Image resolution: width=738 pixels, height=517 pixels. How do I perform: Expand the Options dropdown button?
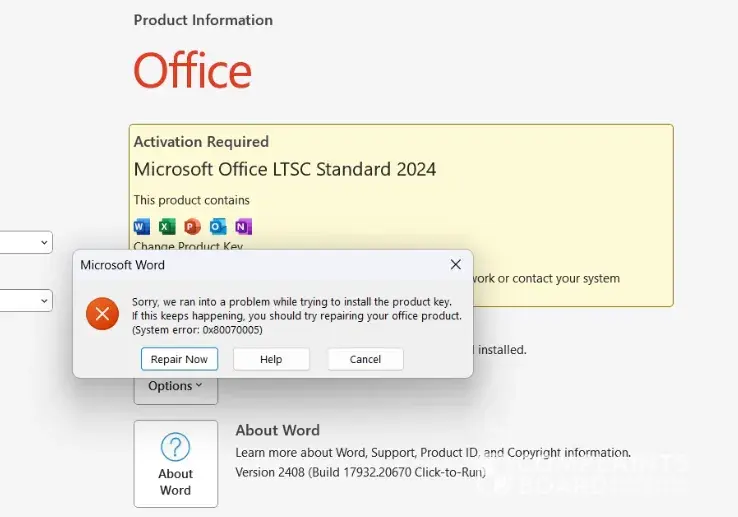pyautogui.click(x=175, y=386)
